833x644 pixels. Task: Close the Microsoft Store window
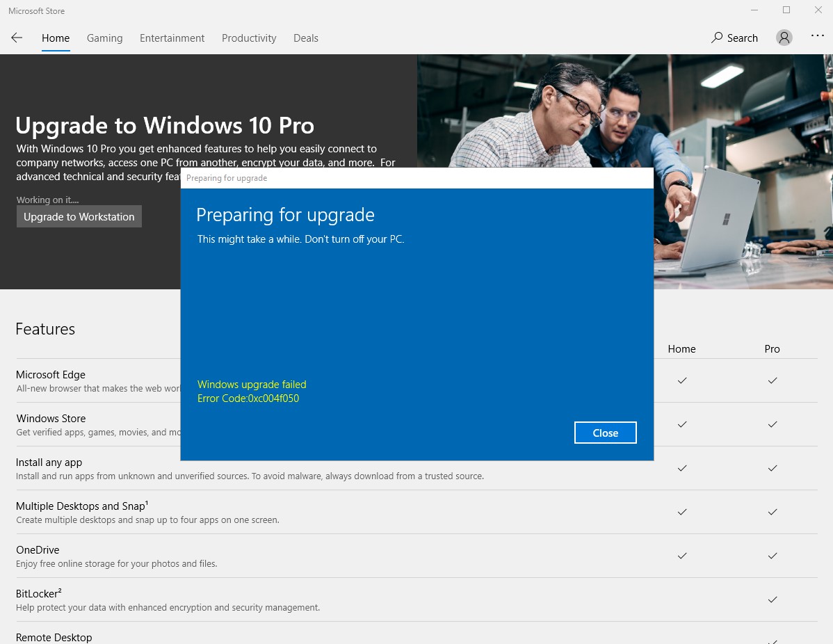click(x=818, y=10)
